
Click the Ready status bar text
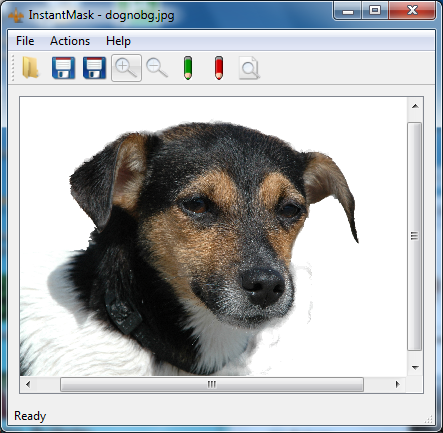click(30, 416)
